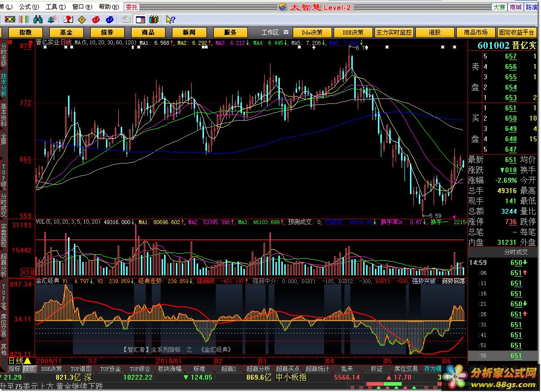This screenshot has width=541, height=392.
Task: Select the 超赢分析 side tab
Action: (x=3, y=265)
